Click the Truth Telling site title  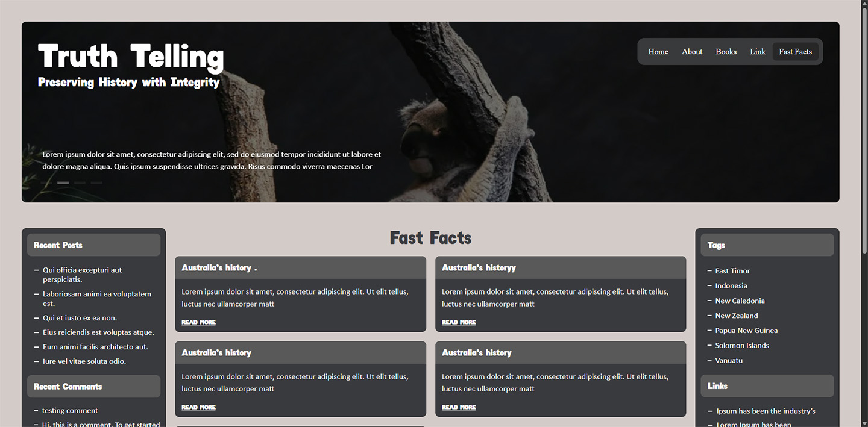coord(131,57)
